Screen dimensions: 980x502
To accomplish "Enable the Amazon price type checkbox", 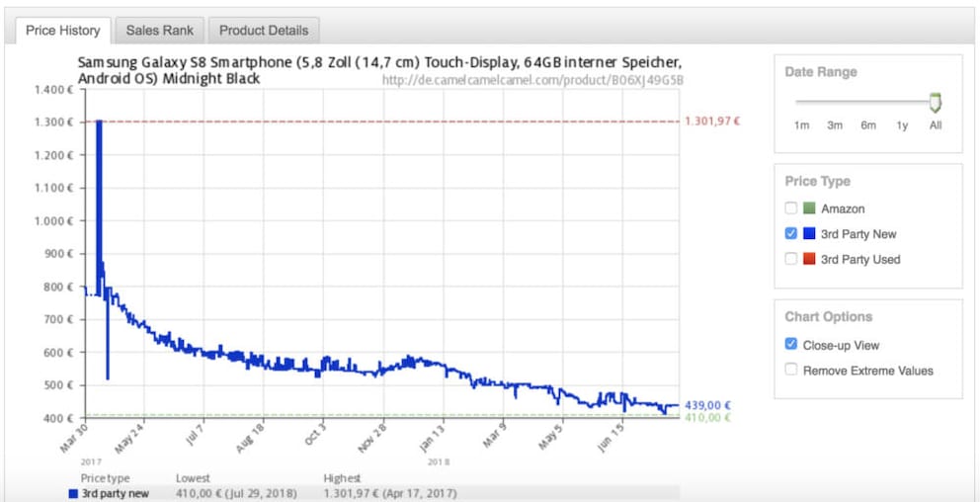I will tap(790, 209).
